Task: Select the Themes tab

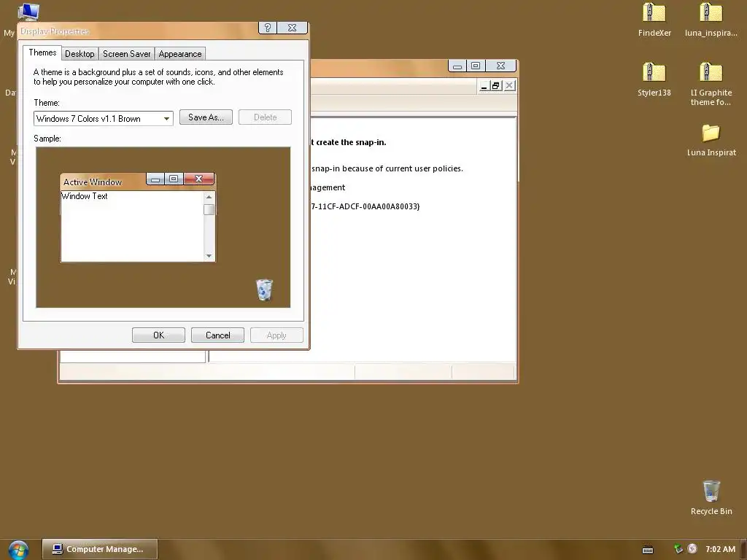Action: [42, 52]
